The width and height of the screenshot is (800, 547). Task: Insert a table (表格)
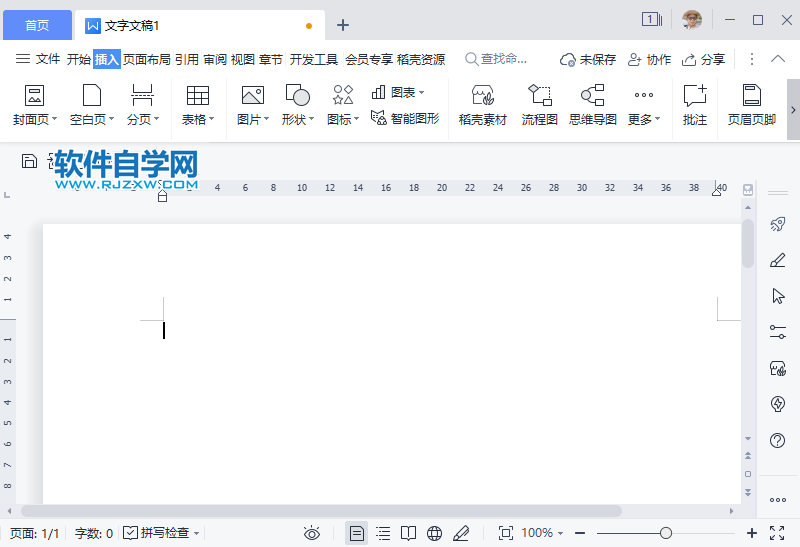point(197,105)
